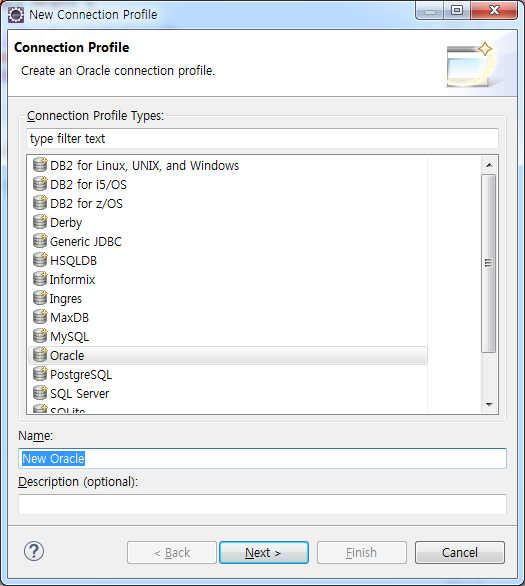Image resolution: width=525 pixels, height=586 pixels.
Task: Click the Informix database icon
Action: coord(40,279)
